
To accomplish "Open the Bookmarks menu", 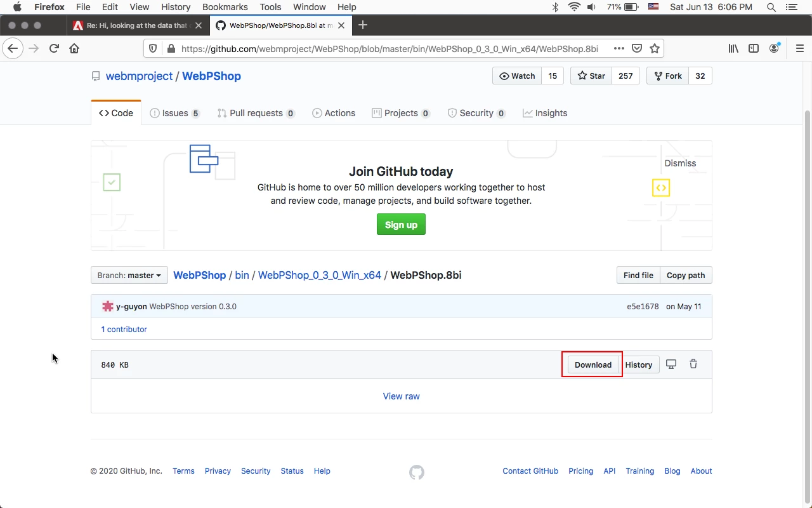I will pos(225,7).
